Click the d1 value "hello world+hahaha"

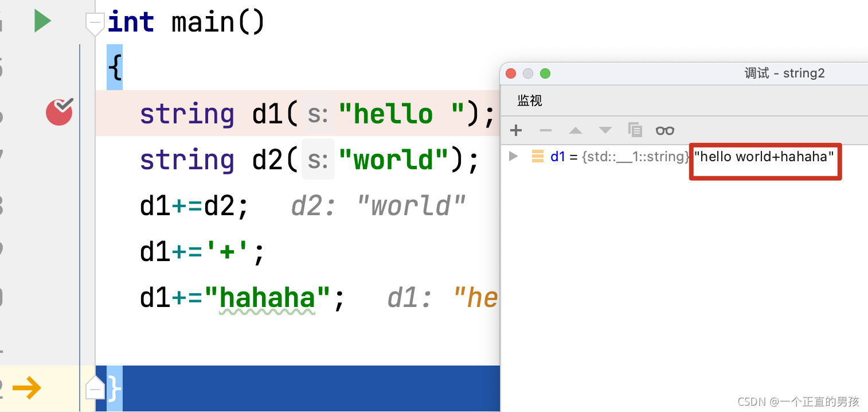coord(764,156)
